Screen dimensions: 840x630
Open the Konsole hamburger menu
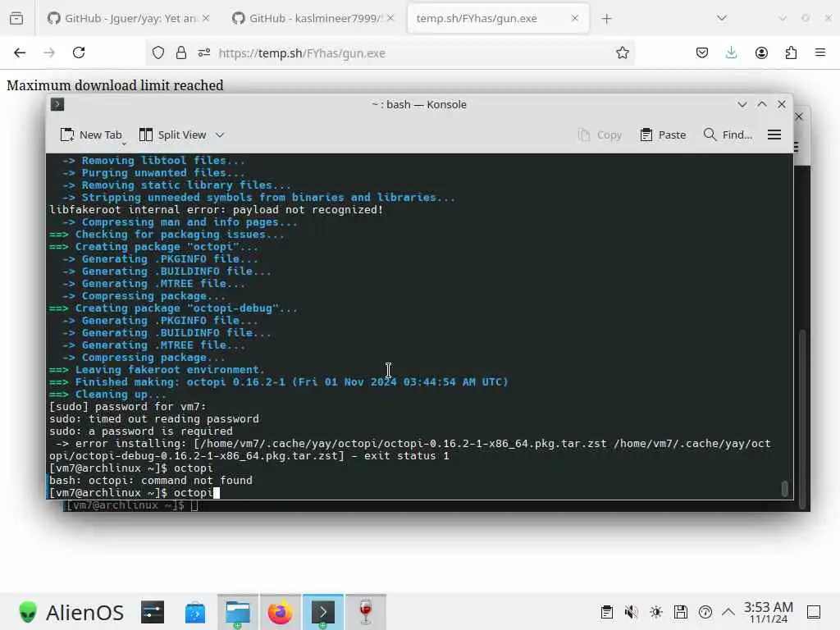[774, 135]
